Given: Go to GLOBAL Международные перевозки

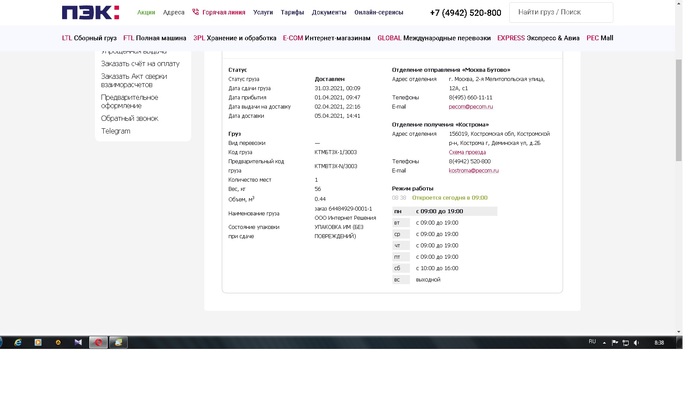Looking at the screenshot, I should click(x=434, y=38).
